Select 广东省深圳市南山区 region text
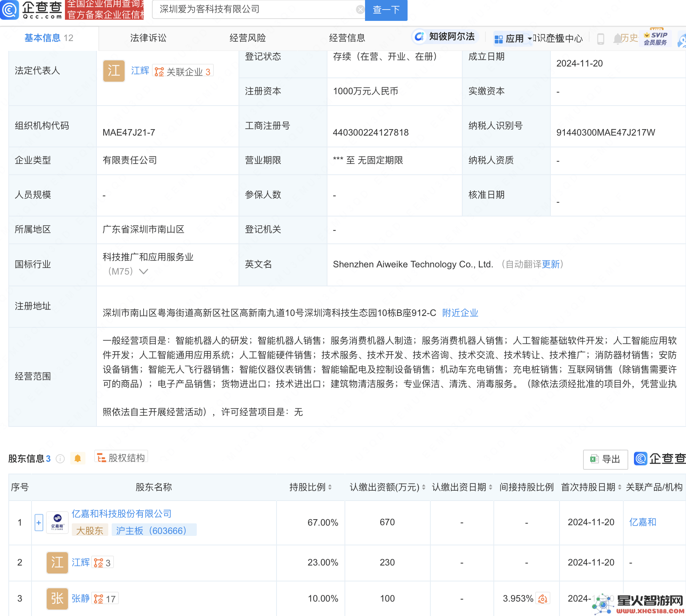Screen dimensions: 686x616 144,229
